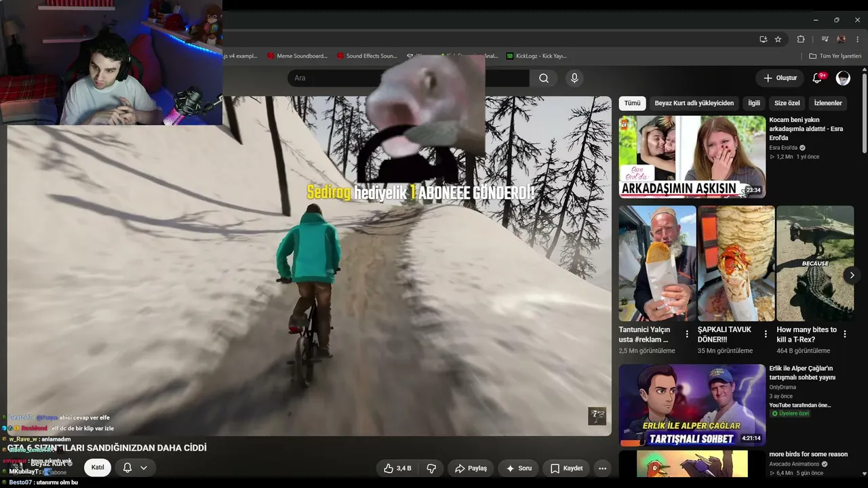Open the Chrome profile avatar
868x488 pixels.
[842, 39]
